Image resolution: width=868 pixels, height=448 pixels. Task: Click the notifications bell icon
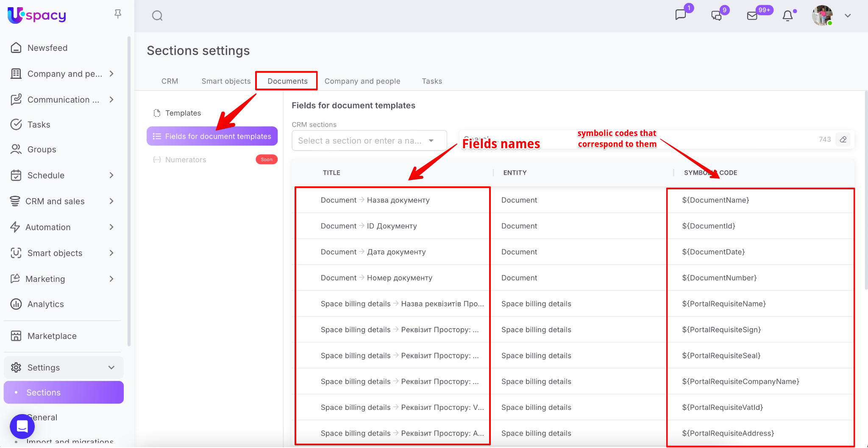[x=787, y=16]
